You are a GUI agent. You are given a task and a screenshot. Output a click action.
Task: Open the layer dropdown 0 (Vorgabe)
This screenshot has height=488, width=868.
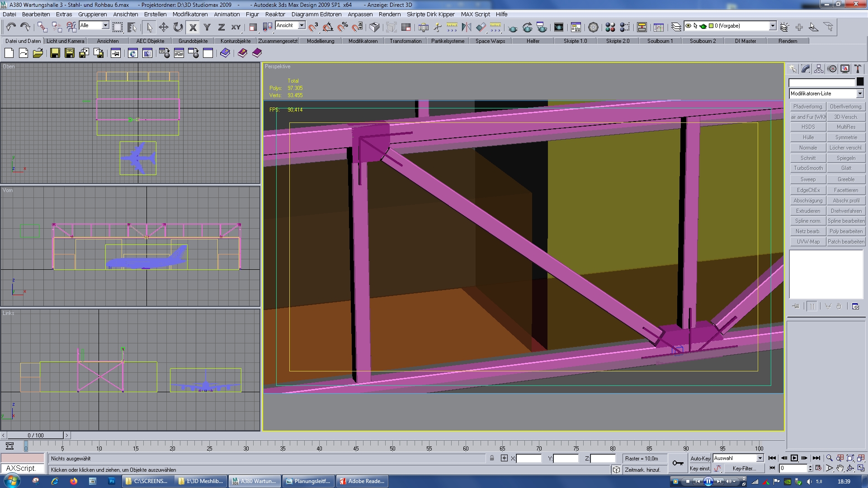(773, 26)
